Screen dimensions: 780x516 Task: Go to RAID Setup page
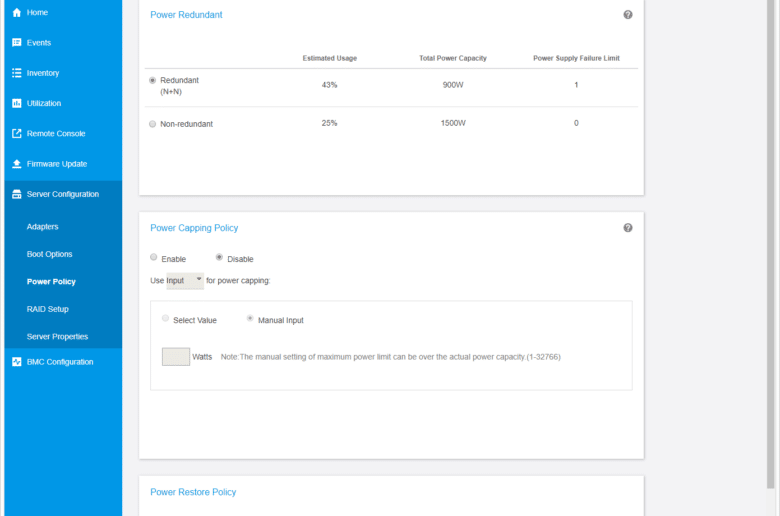(x=48, y=309)
